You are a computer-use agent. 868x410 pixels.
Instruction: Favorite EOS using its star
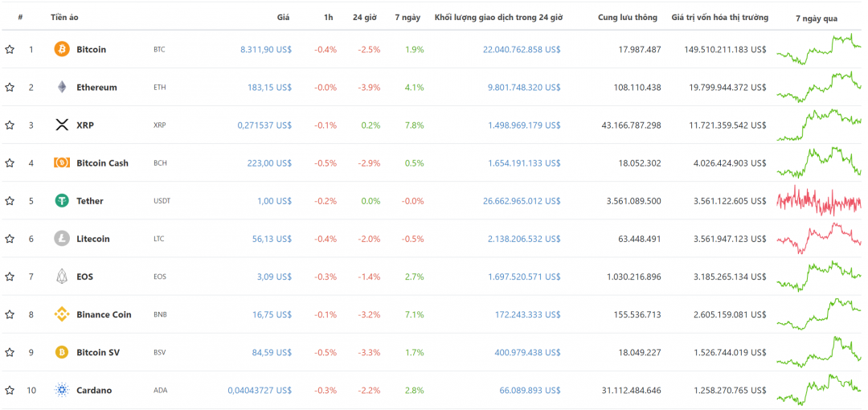coord(10,277)
